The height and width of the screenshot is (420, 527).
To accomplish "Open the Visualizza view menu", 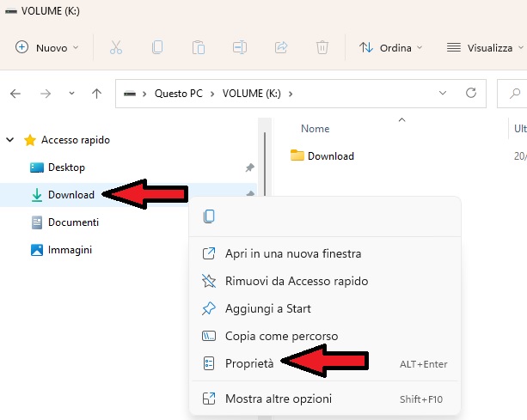I will tap(485, 48).
